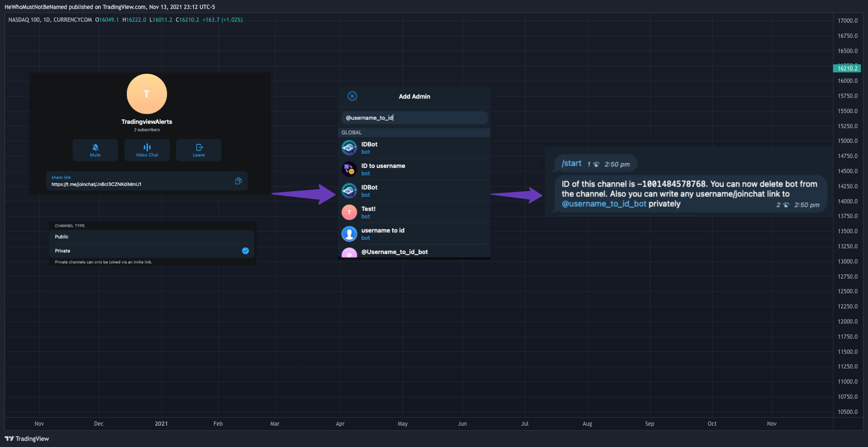Click the 10500.0 price axis label
Viewport: 868px width, 447px height.
tap(848, 412)
